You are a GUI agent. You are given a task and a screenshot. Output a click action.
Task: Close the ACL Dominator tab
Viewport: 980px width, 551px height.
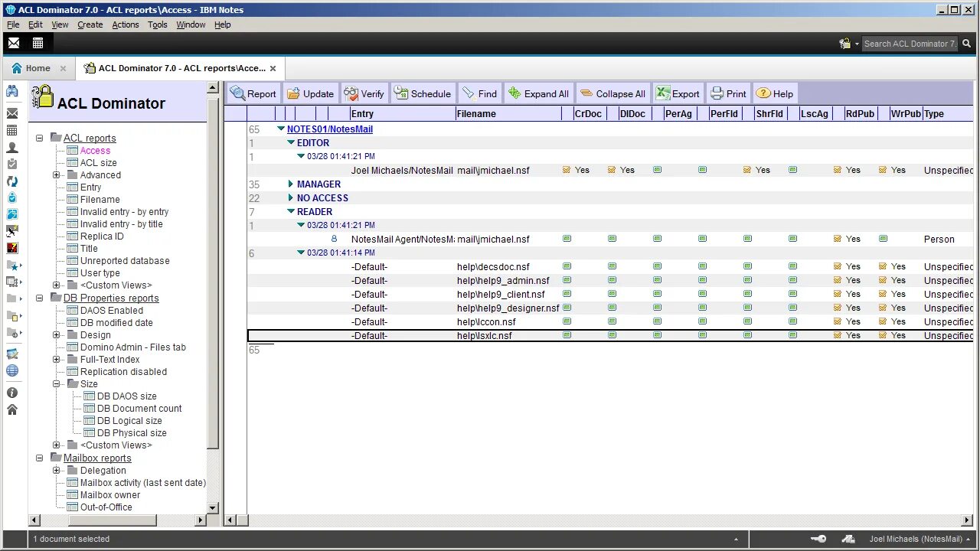[x=273, y=69]
